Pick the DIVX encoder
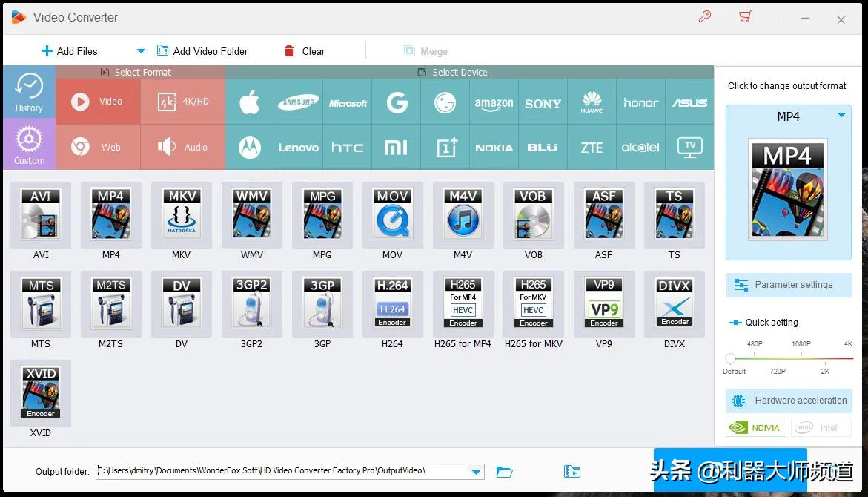868x497 pixels. coord(675,303)
